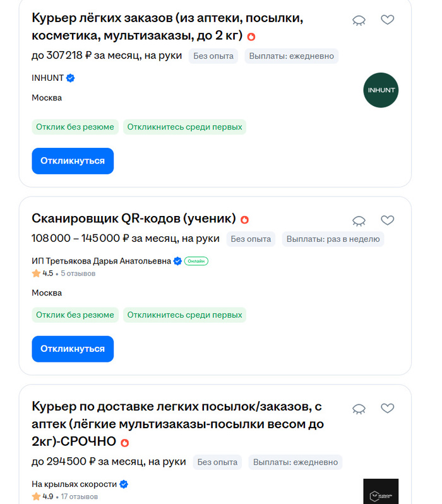Click the На крыльях скорости company logo
This screenshot has height=504, width=442.
pyautogui.click(x=381, y=491)
